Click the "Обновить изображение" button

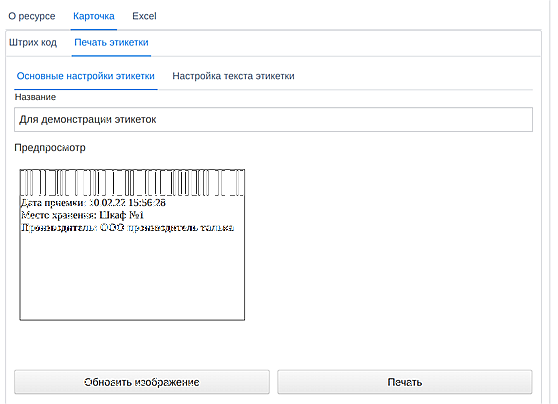tap(142, 382)
